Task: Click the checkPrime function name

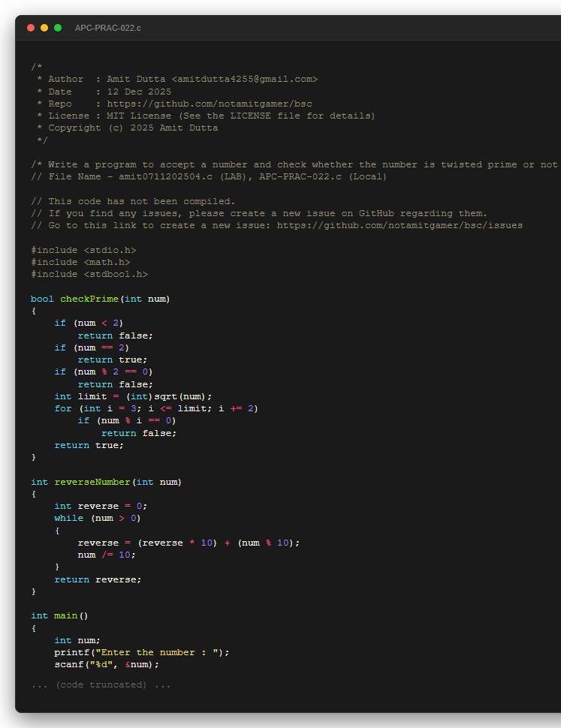Action: pyautogui.click(x=89, y=299)
